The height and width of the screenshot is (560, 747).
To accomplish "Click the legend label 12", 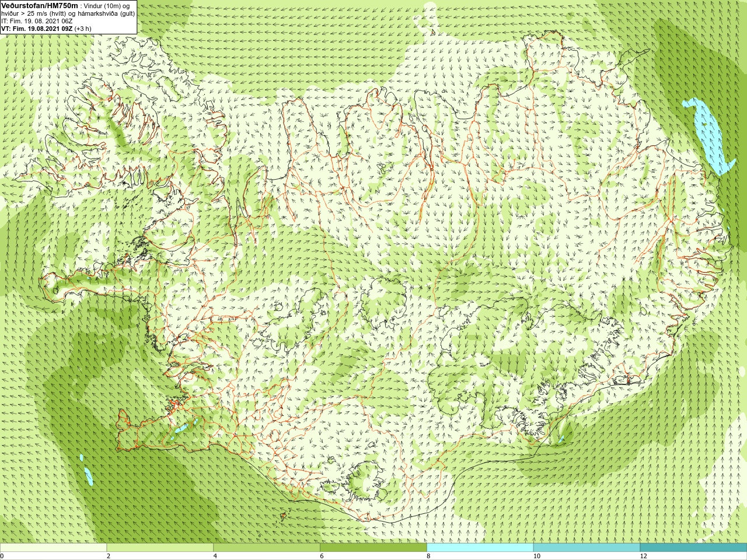I will [x=644, y=556].
